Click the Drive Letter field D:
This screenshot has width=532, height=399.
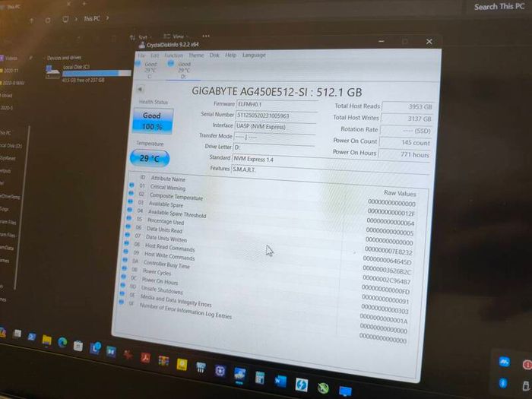click(274, 147)
